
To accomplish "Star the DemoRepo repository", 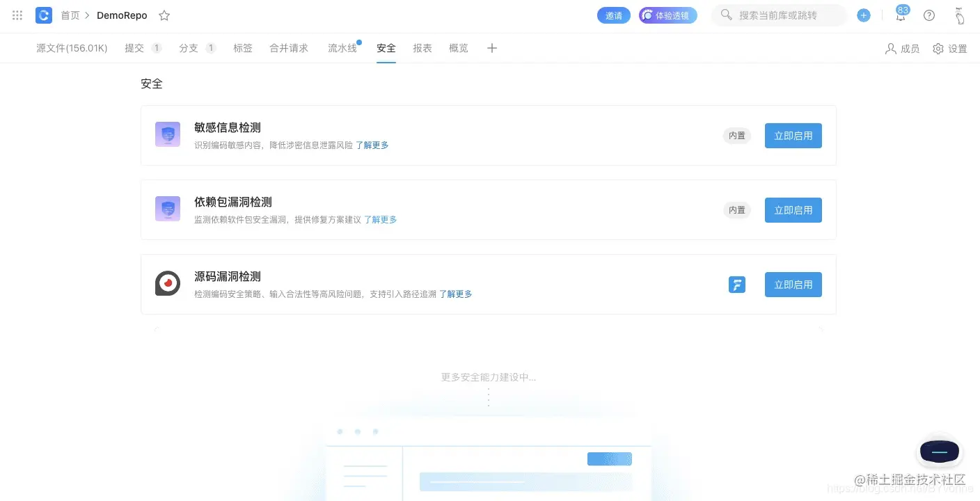I will pos(164,15).
